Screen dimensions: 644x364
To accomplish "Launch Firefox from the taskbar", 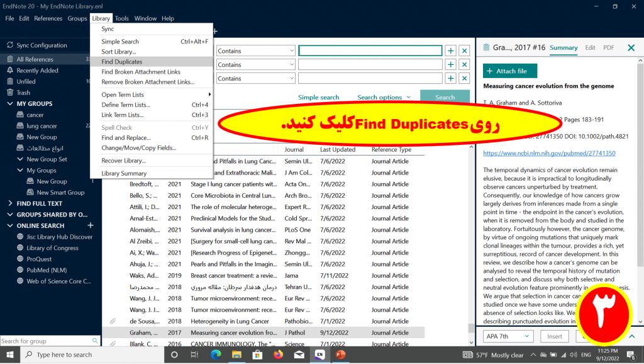I will click(278, 355).
